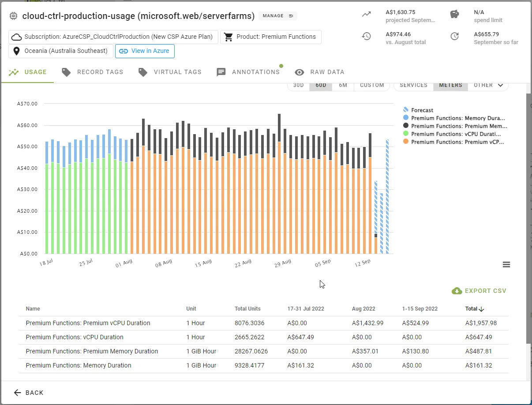Click the eye icon on Raw Data tab

(x=300, y=72)
